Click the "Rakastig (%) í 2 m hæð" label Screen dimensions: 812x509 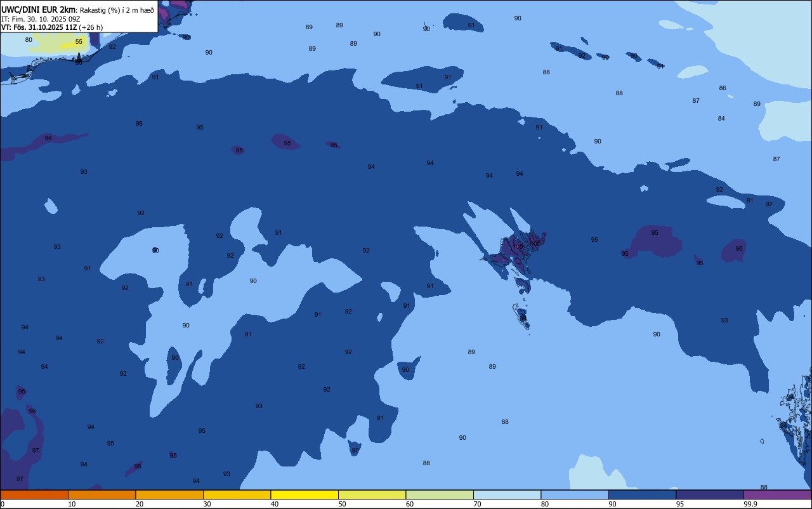click(x=117, y=10)
